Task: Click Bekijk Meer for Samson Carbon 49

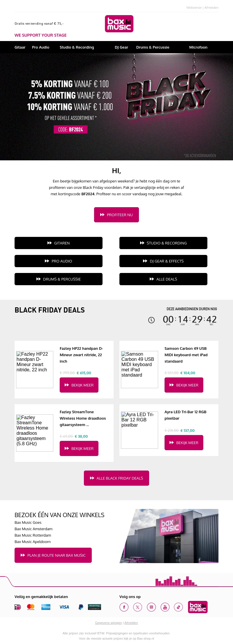Action: click(x=184, y=385)
